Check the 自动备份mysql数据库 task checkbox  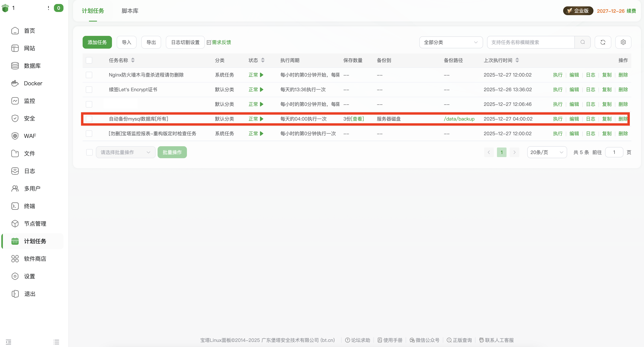coord(89,119)
